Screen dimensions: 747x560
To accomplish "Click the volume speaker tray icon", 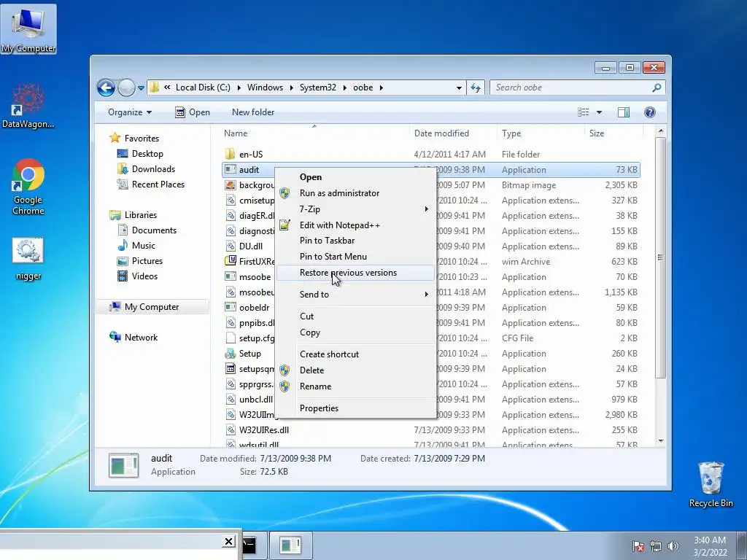I will pyautogui.click(x=673, y=546).
